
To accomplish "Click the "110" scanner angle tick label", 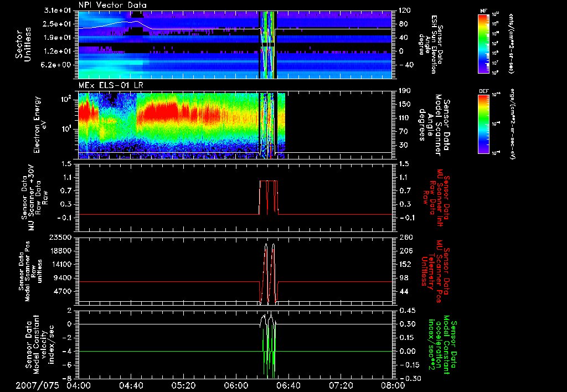I will 405,118.
